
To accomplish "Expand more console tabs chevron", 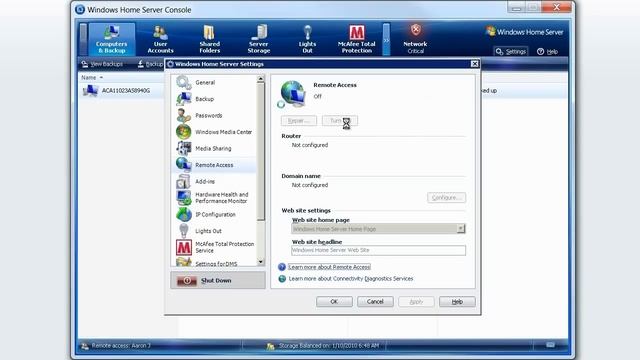I will (x=386, y=40).
